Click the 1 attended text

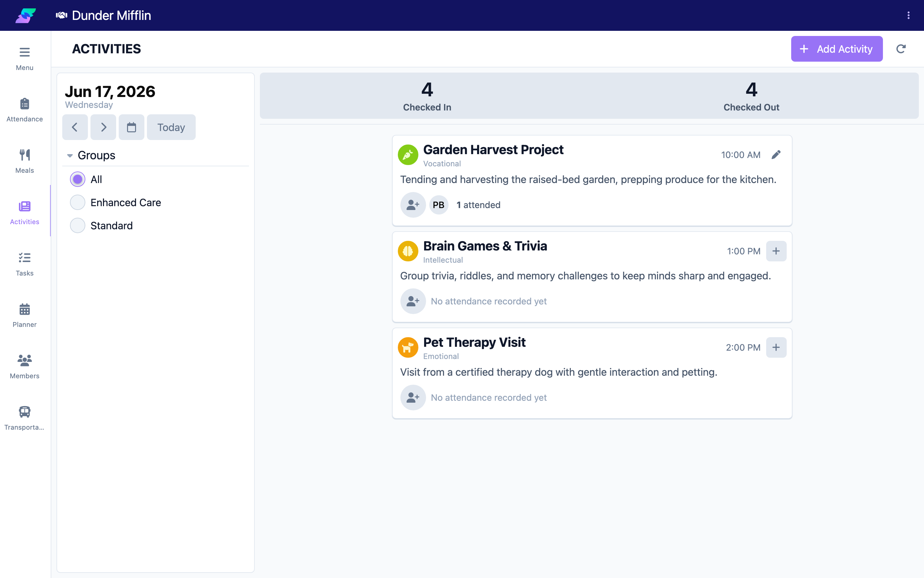click(478, 205)
